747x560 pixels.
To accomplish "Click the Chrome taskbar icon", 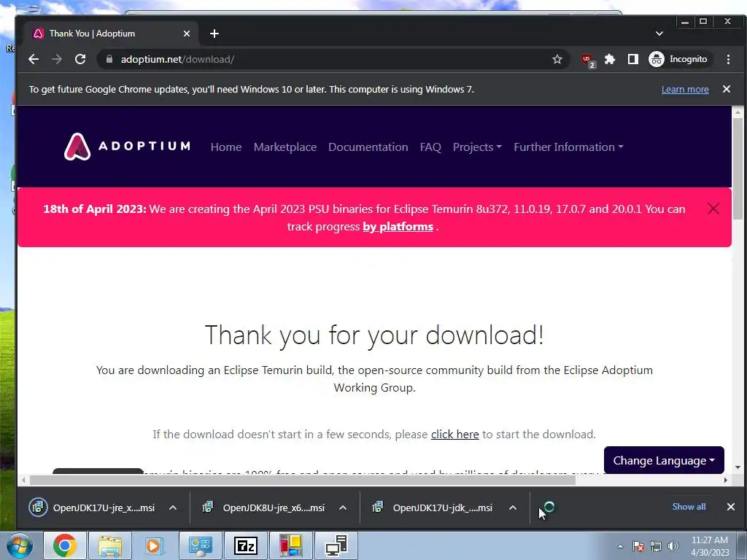I will [65, 545].
